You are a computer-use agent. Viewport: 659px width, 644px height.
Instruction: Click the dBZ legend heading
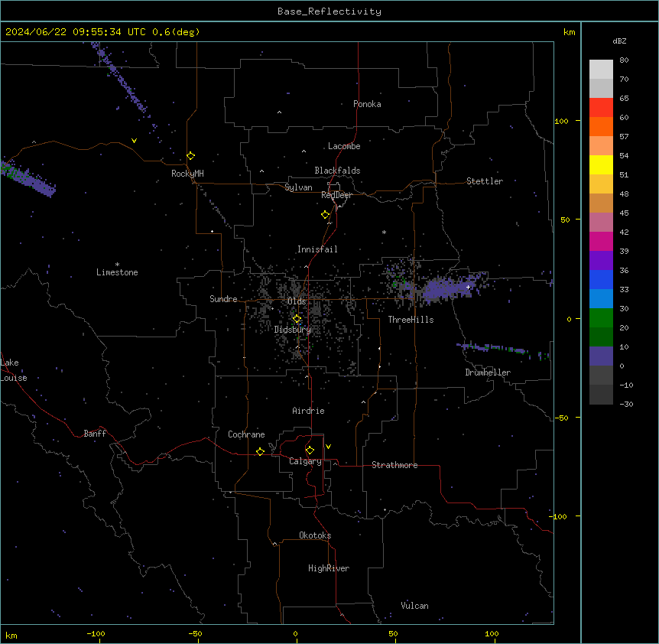click(x=619, y=41)
